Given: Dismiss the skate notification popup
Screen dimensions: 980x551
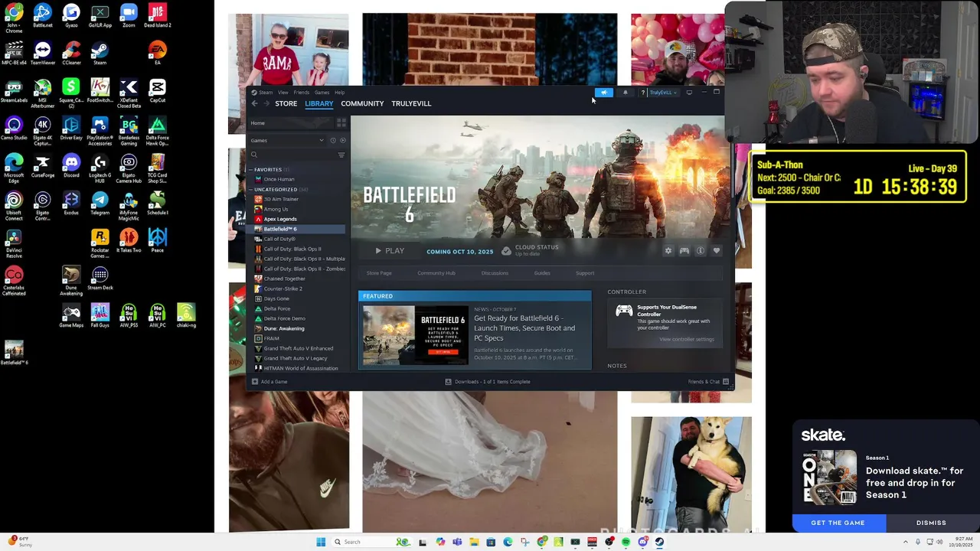Looking at the screenshot, I should tap(931, 523).
